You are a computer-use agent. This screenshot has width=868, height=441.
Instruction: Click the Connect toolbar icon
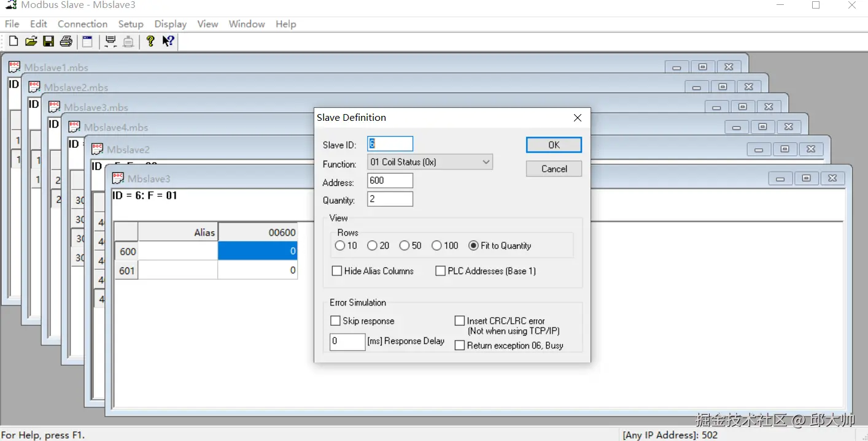[x=110, y=41]
